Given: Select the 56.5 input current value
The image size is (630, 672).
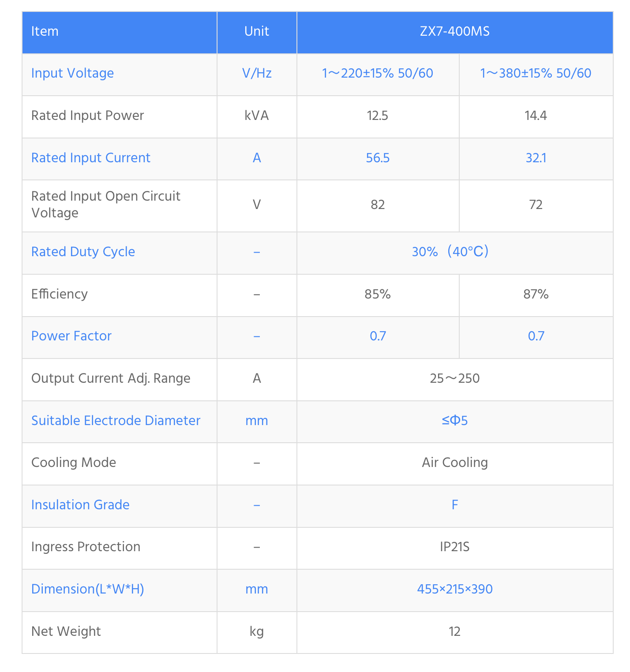Looking at the screenshot, I should [378, 158].
